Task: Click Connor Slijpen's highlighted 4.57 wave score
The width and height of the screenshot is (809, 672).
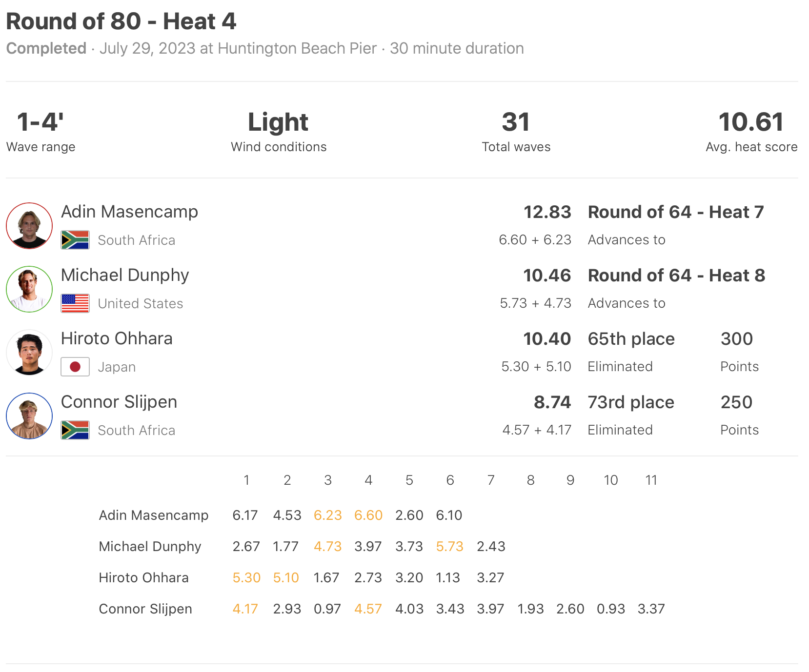Action: click(x=368, y=609)
